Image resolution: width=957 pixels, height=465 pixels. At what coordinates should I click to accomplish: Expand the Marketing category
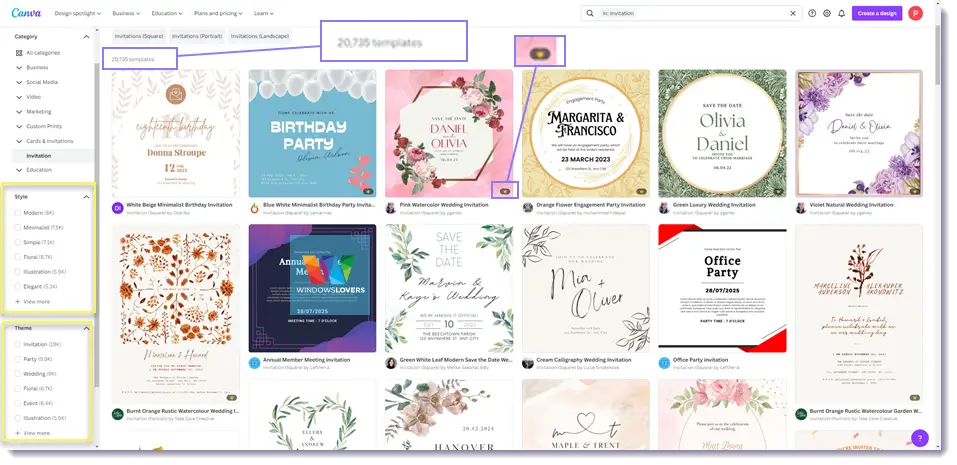point(19,112)
